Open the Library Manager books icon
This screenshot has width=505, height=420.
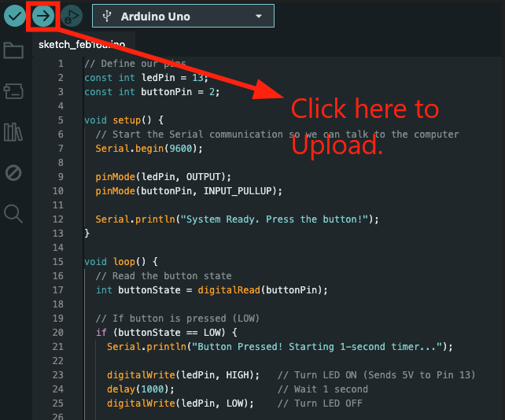point(13,132)
